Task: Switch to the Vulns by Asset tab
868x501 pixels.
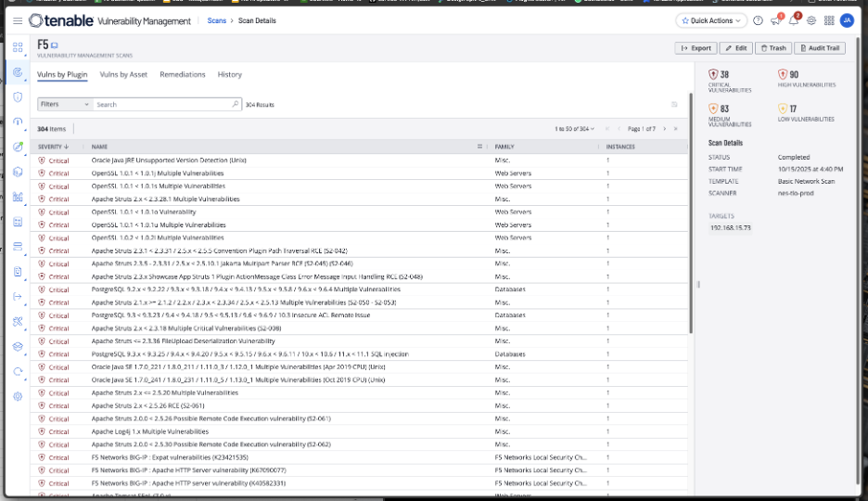Action: (123, 74)
